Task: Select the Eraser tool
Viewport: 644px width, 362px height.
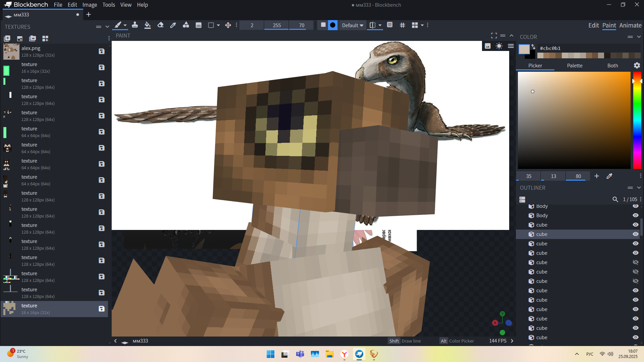Action: (x=160, y=25)
